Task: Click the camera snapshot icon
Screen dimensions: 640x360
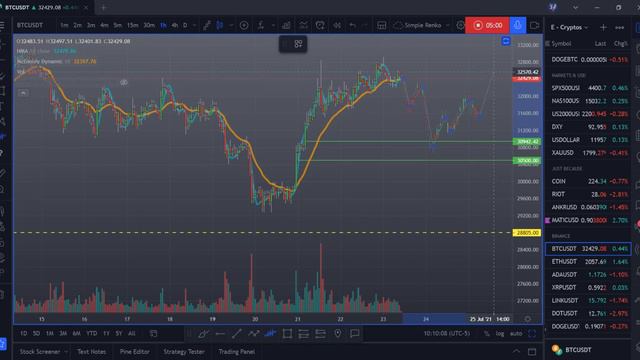Action: pyautogui.click(x=534, y=25)
